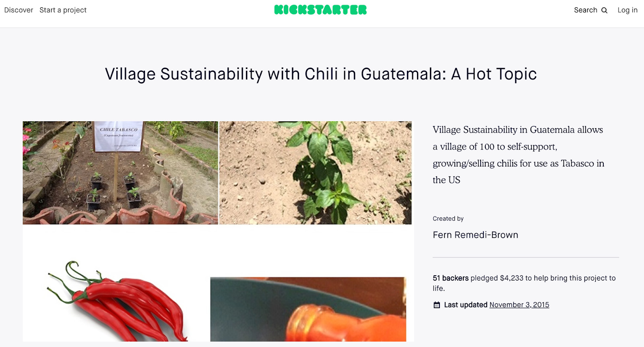
Task: Click creator name Fern Remedi-Brown
Action: tap(475, 235)
